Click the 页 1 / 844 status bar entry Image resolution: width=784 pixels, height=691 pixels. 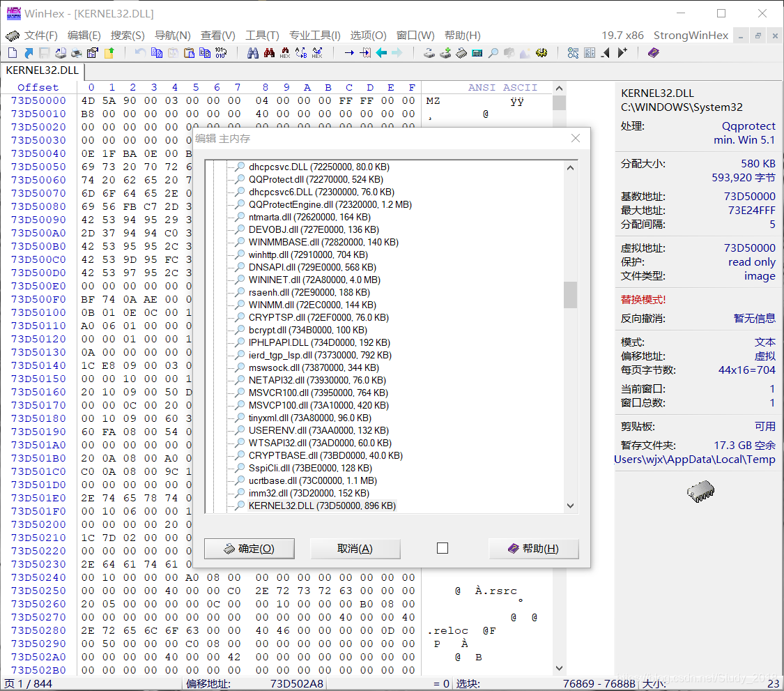28,683
